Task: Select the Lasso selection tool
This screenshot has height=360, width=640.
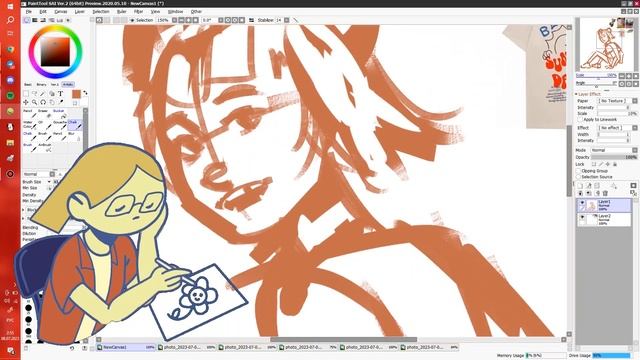Action: (x=34, y=94)
